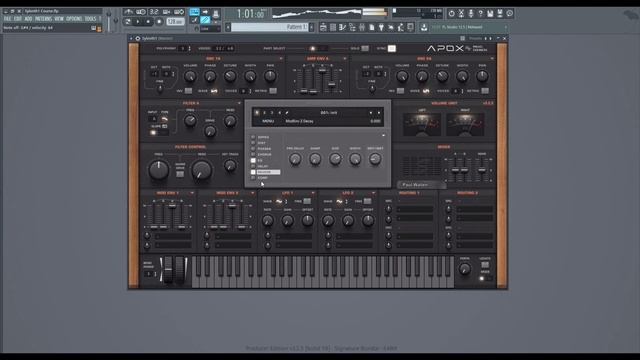This screenshot has height=360, width=640.
Task: Click the previous preset arrow on display
Action: coord(371,113)
